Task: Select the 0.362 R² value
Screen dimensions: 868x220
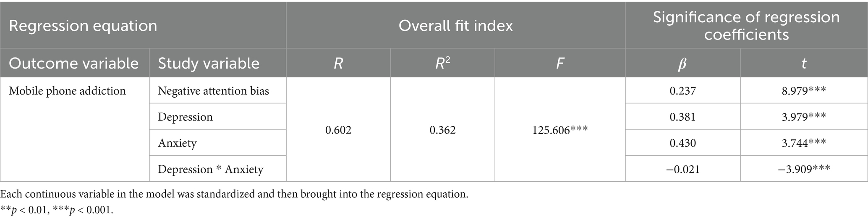Action: coord(442,130)
